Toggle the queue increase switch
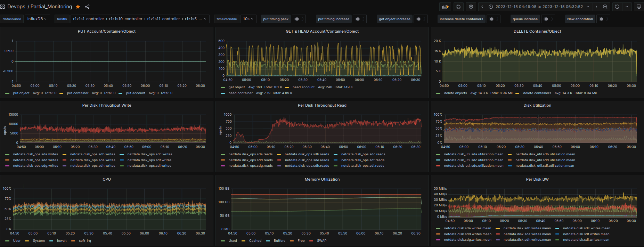 [547, 19]
